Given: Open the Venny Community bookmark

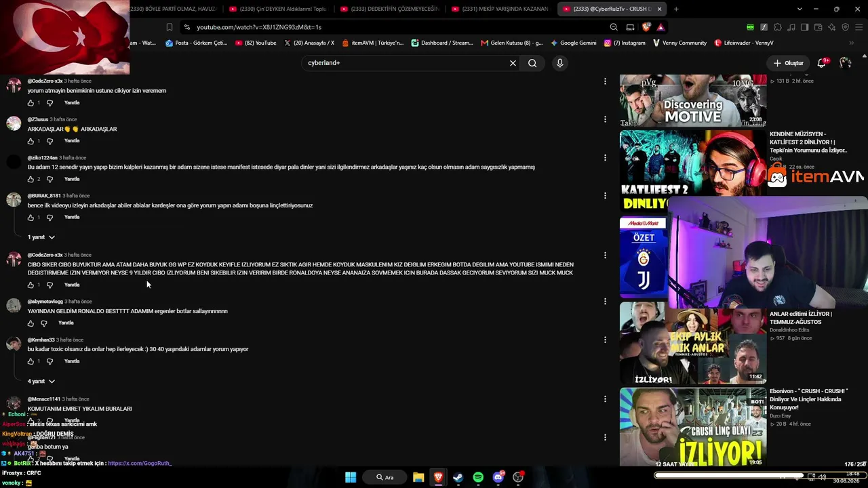Looking at the screenshot, I should pyautogui.click(x=679, y=43).
